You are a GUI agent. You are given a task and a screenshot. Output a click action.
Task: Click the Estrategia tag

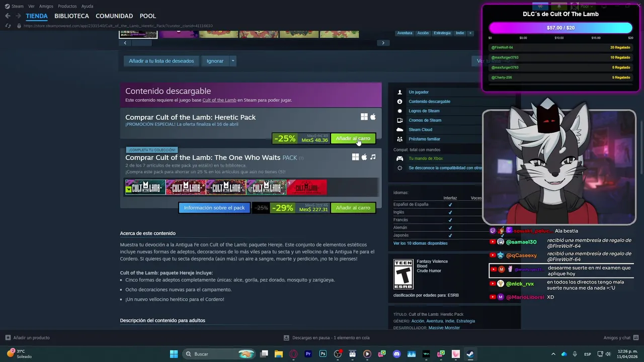442,33
